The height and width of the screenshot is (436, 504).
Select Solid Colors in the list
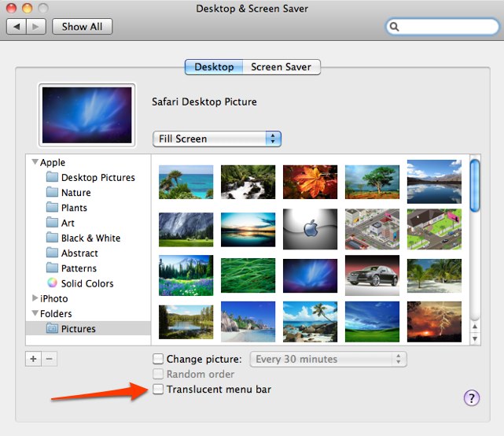click(x=88, y=283)
